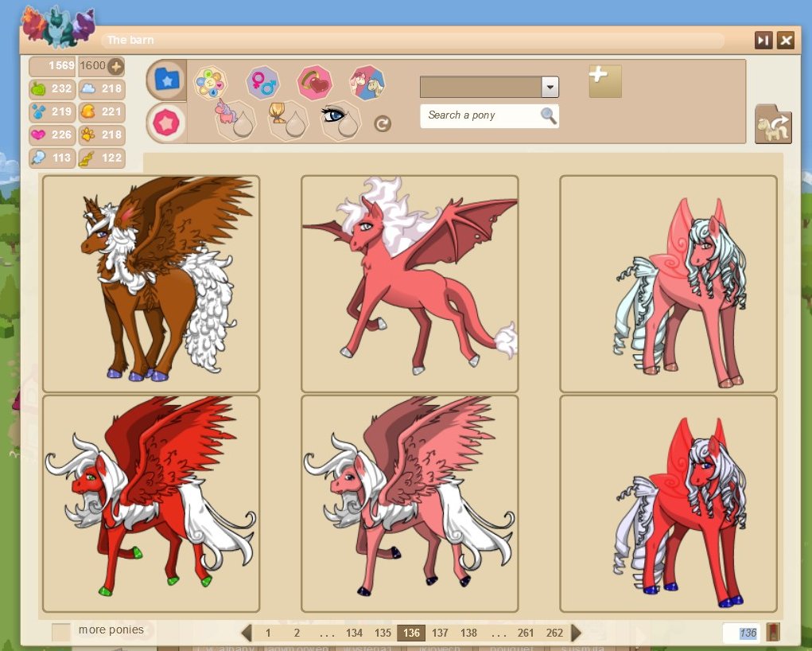Select the mane color filter drop
The height and width of the screenshot is (651, 812).
tap(288, 120)
